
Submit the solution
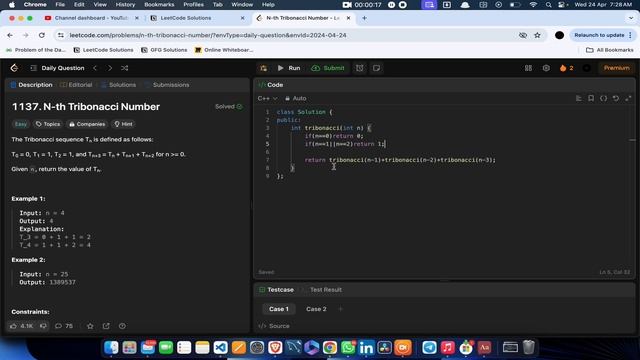(x=328, y=68)
